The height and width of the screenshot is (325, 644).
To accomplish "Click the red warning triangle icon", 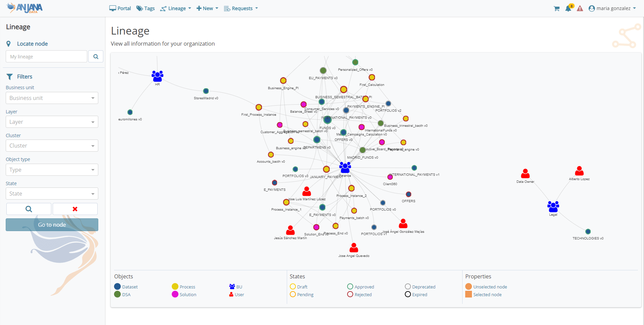I will [580, 9].
